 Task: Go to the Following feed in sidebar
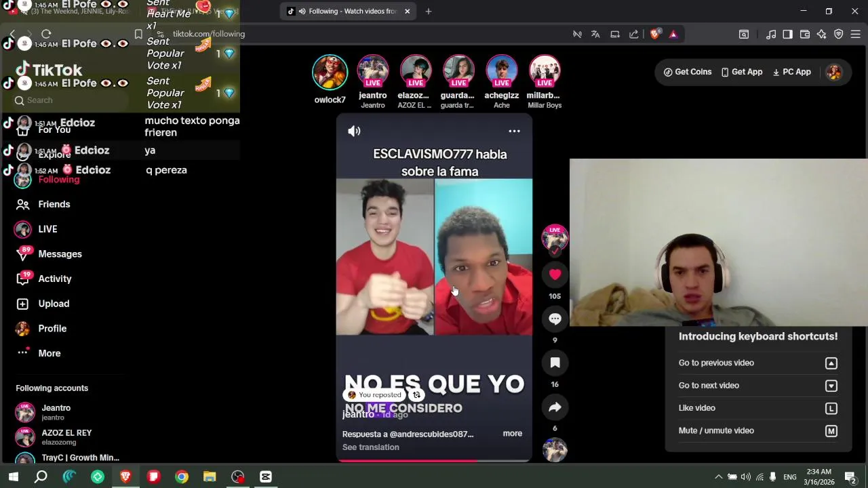[x=60, y=180]
